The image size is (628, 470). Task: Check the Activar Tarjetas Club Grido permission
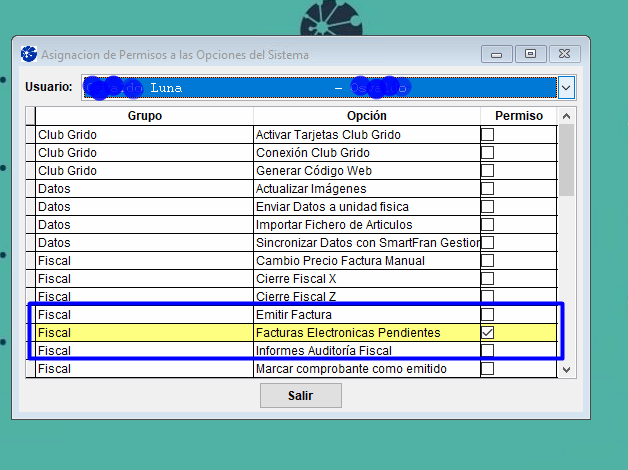[488, 135]
